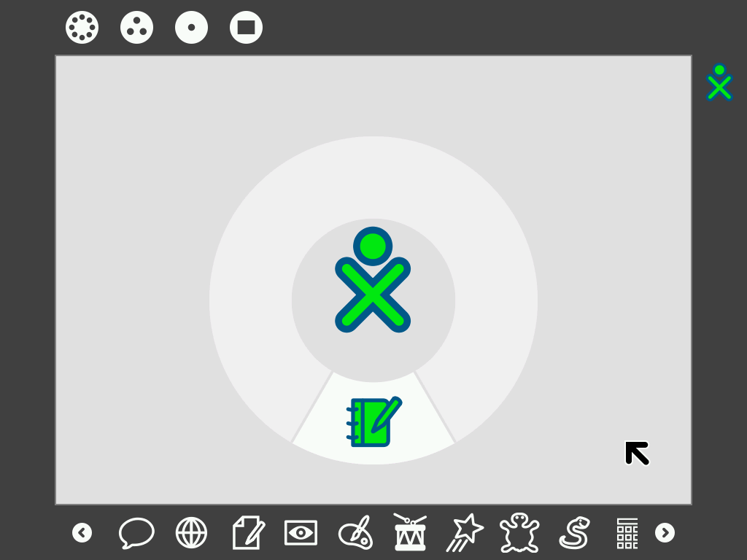Viewport: 747px width, 560px height.
Task: Click the empty ring area above XO figure
Action: pos(373,177)
